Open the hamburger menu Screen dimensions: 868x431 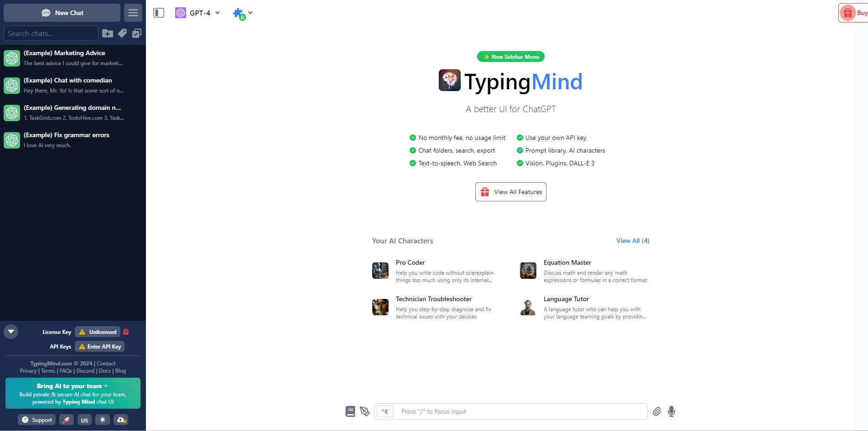click(x=133, y=12)
